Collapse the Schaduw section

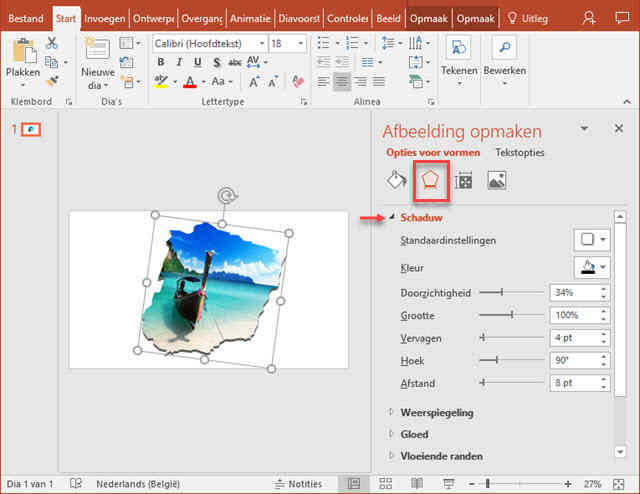[x=391, y=218]
